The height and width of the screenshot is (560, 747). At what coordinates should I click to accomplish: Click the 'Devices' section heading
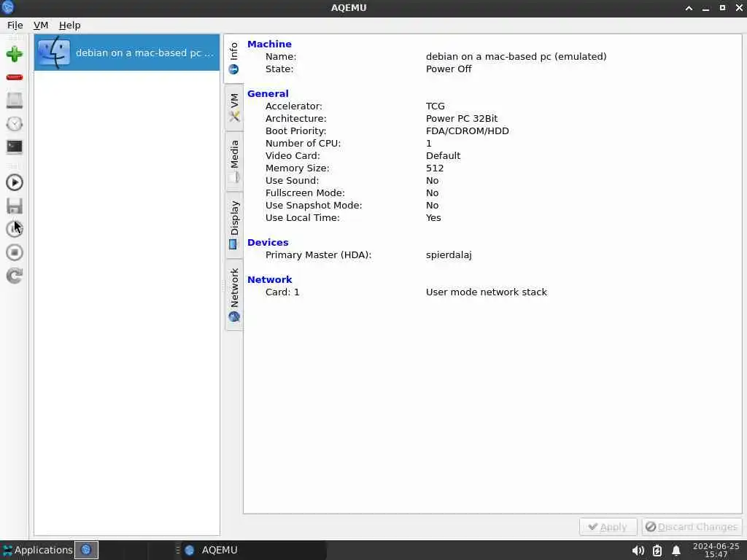point(268,242)
